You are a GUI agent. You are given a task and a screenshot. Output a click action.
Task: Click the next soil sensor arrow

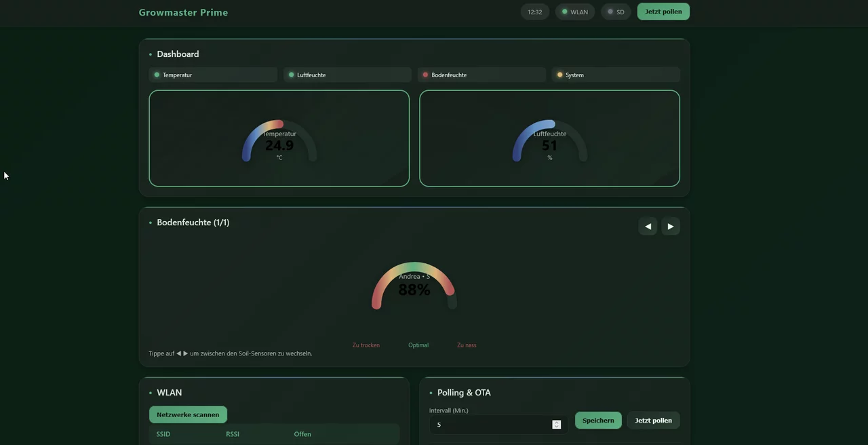tap(671, 227)
